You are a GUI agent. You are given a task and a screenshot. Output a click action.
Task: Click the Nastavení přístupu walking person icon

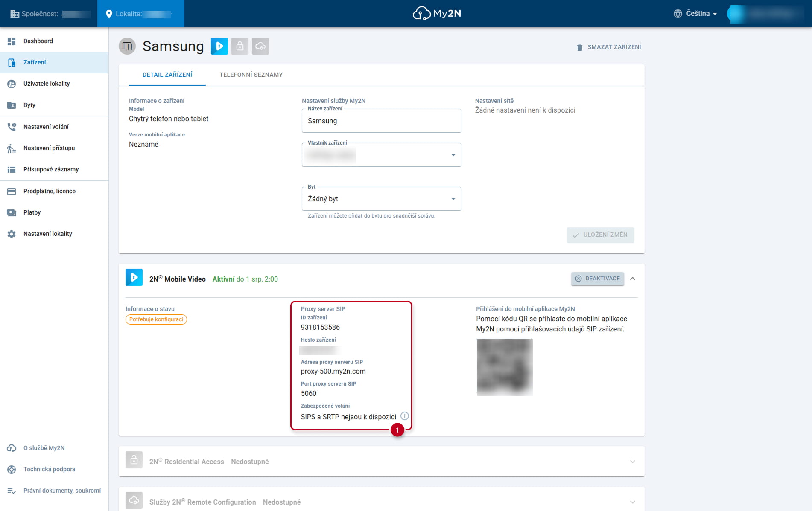12,148
